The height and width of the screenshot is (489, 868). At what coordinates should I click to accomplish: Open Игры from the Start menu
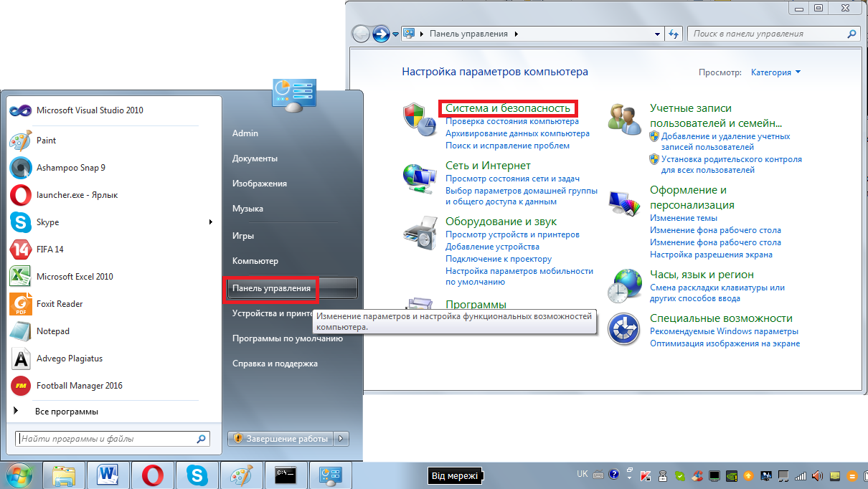click(243, 236)
